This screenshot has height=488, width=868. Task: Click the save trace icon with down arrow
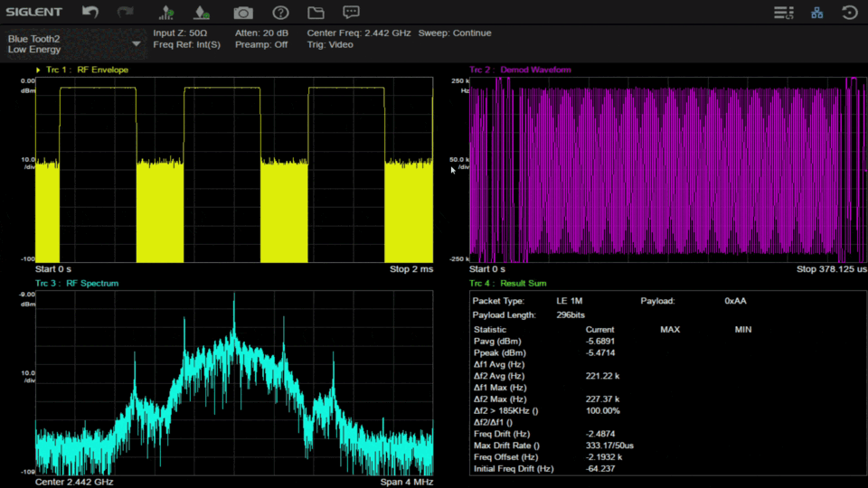[x=201, y=13]
